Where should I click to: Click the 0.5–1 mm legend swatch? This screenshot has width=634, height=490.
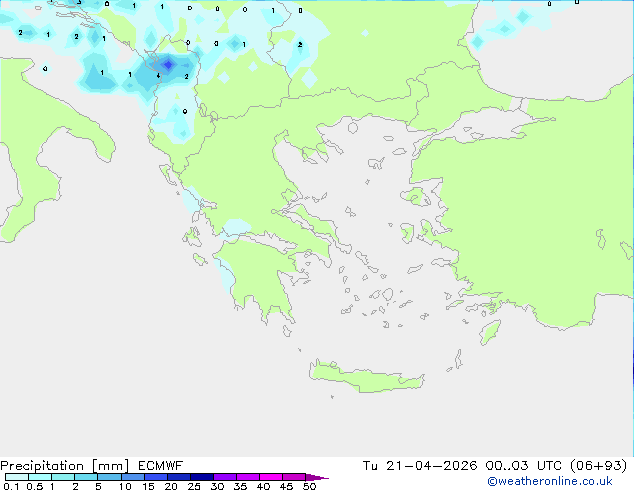coord(40,477)
